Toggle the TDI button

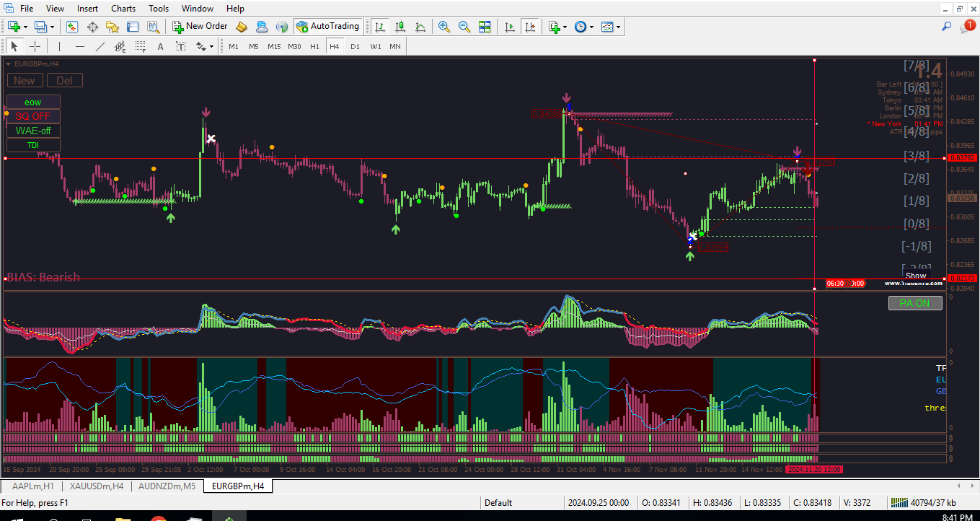click(33, 145)
